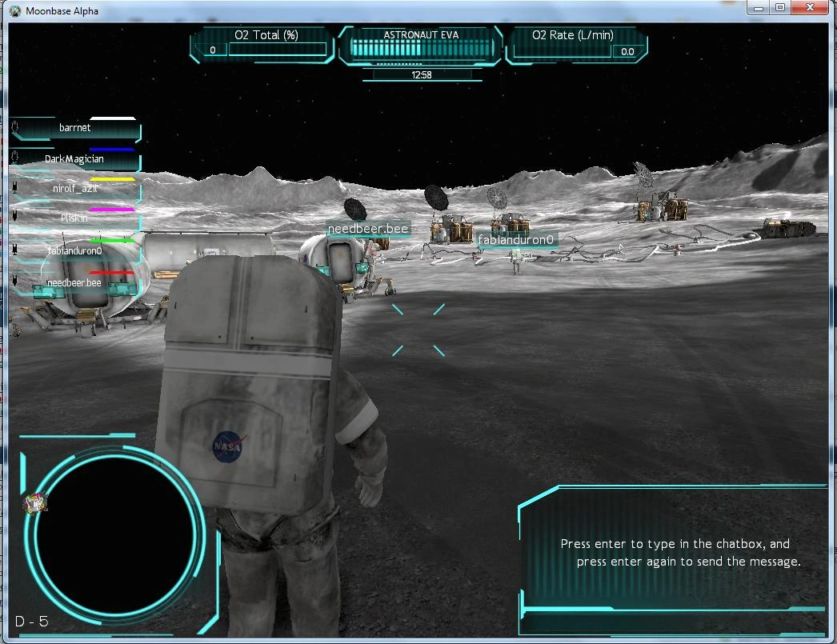Click the green color bar above fabianduron0
The width and height of the screenshot is (837, 644).
pyautogui.click(x=111, y=241)
